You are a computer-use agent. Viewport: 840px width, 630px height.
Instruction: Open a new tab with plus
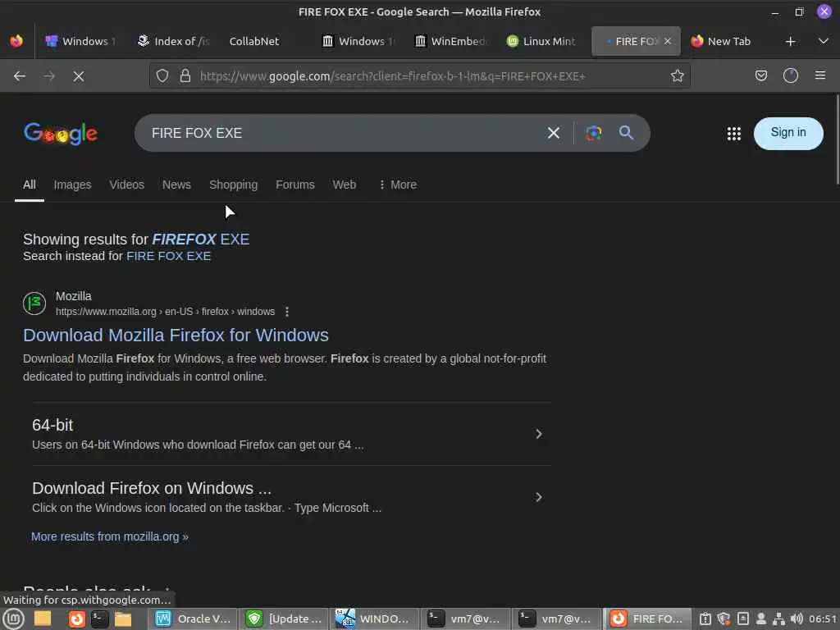(790, 41)
